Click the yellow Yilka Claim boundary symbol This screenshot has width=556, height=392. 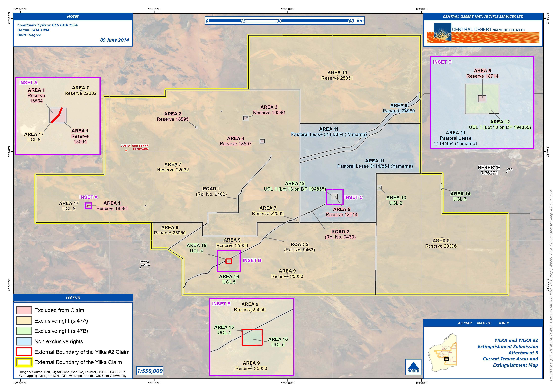pyautogui.click(x=24, y=362)
